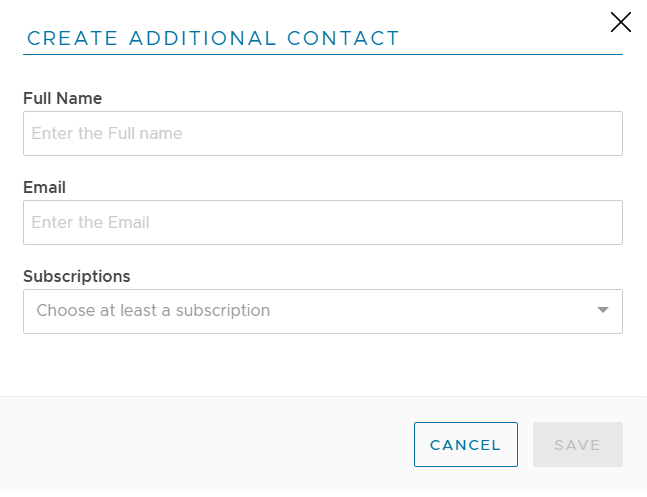
Task: Click the Save button
Action: click(x=577, y=445)
